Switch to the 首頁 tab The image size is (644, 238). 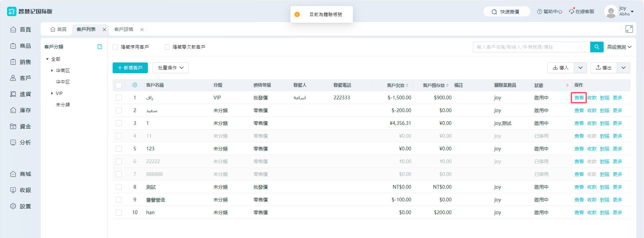coord(58,30)
